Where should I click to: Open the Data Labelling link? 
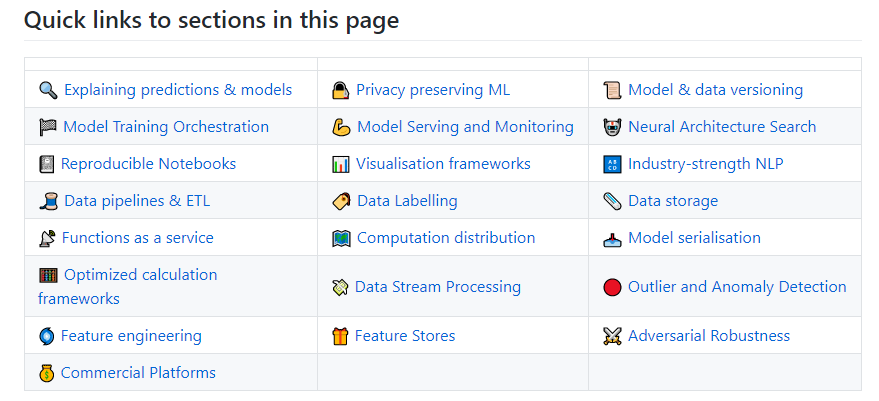point(407,201)
